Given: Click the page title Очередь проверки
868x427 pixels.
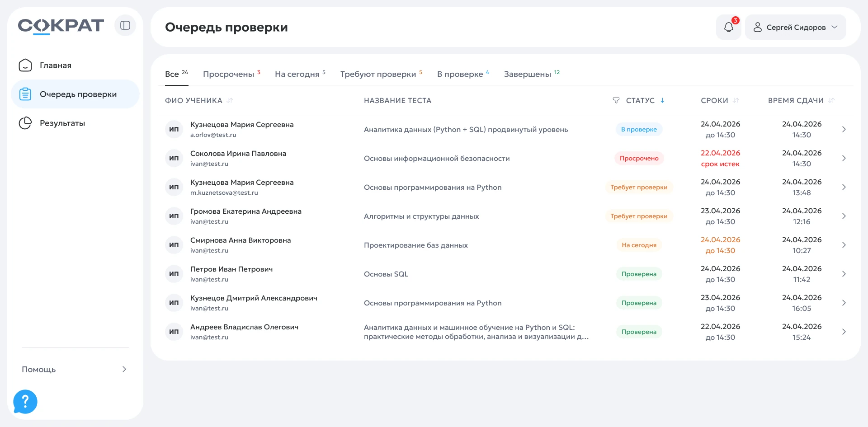Looking at the screenshot, I should [226, 27].
